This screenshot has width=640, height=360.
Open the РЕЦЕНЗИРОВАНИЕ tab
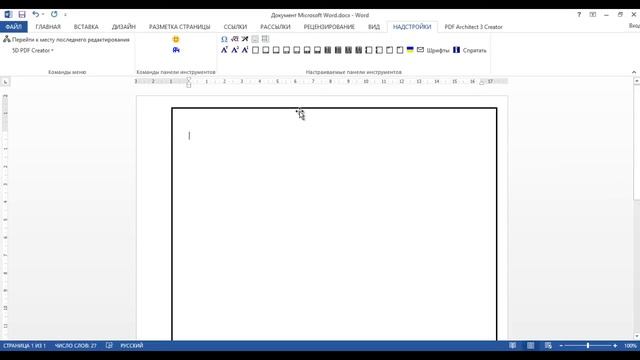[x=329, y=27]
